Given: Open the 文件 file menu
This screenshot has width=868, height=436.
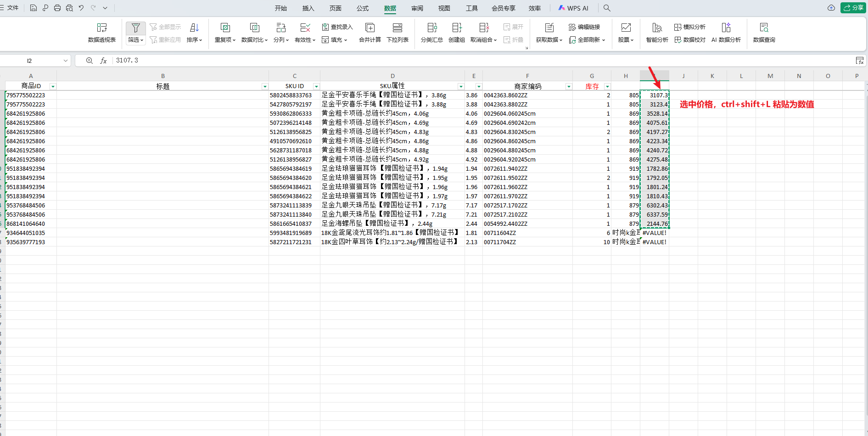Looking at the screenshot, I should click(x=10, y=8).
